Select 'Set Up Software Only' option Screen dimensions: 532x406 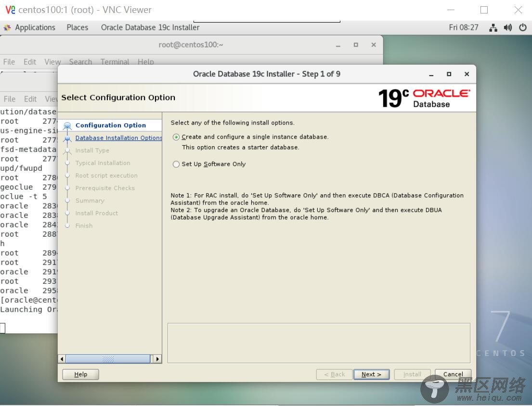point(176,165)
